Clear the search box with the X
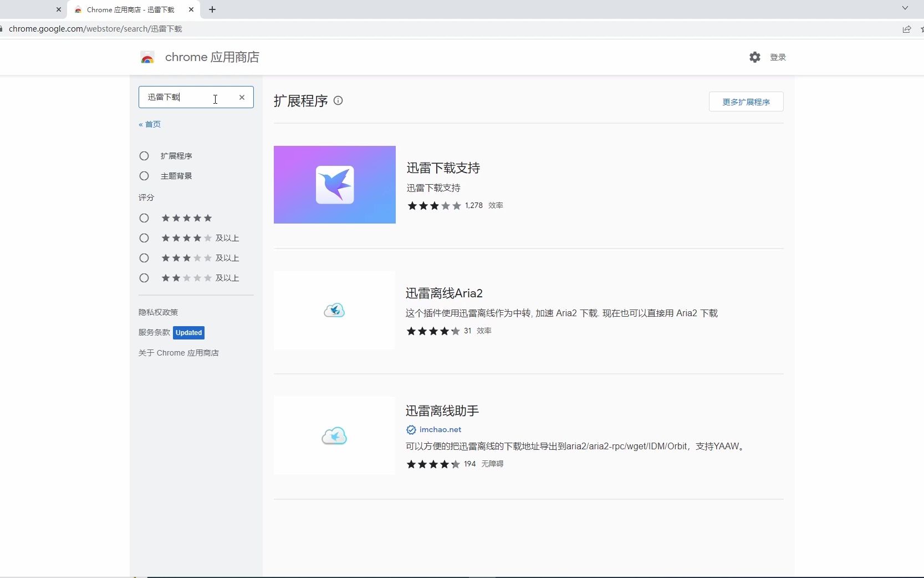 click(242, 97)
